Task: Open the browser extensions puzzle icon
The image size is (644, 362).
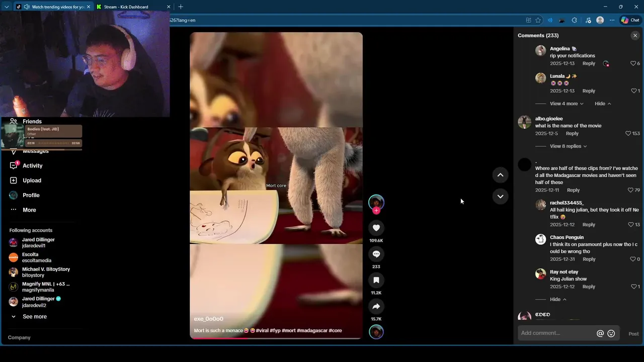Action: (x=574, y=20)
